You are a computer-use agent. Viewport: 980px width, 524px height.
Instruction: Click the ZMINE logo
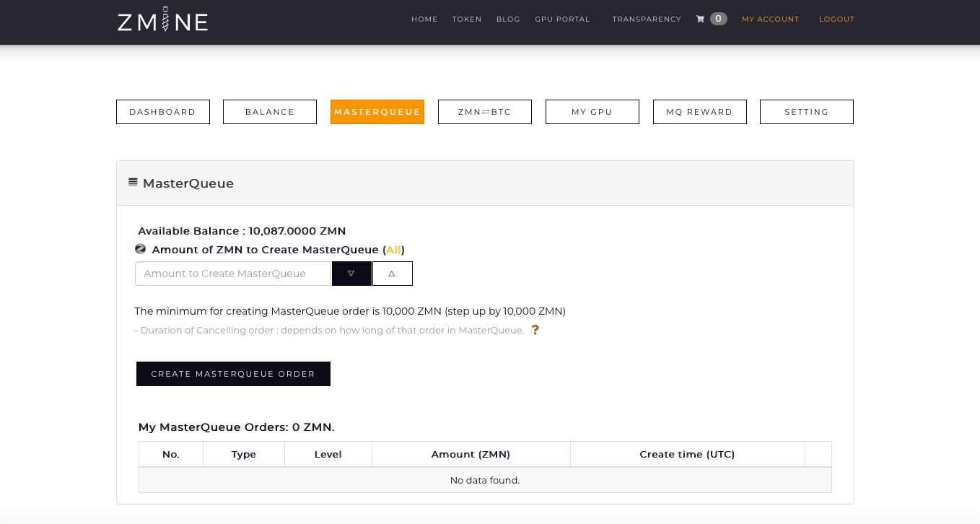(163, 19)
